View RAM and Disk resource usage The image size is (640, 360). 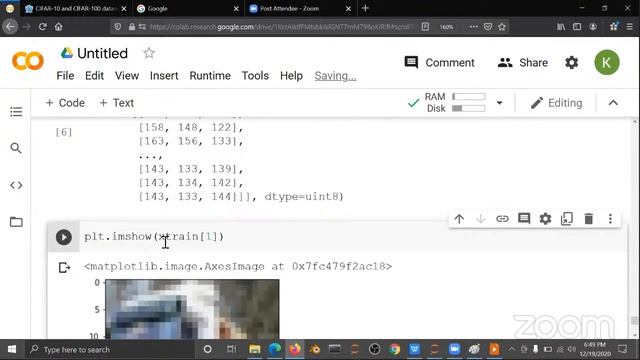[x=455, y=102]
